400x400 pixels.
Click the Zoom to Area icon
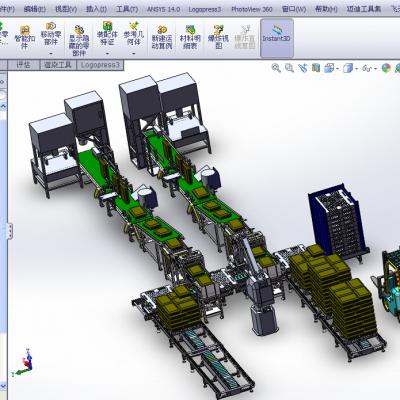289,68
